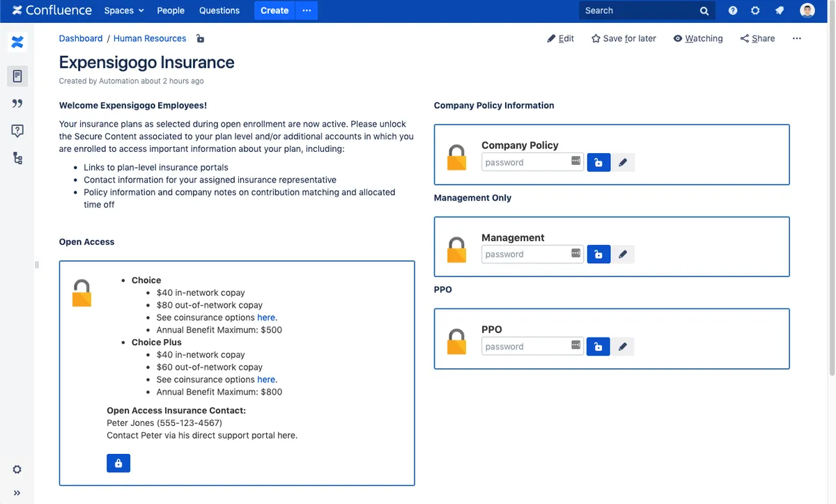Open the notifications icon in header

(x=780, y=10)
